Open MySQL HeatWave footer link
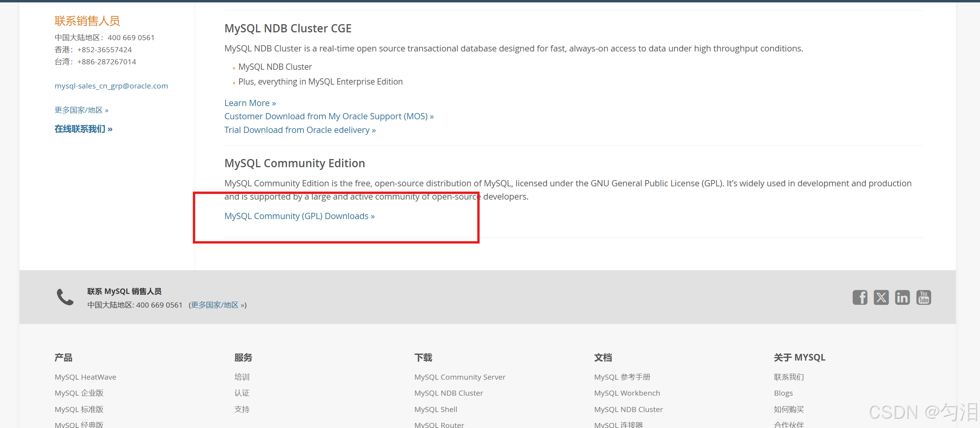The height and width of the screenshot is (428, 980). 85,377
